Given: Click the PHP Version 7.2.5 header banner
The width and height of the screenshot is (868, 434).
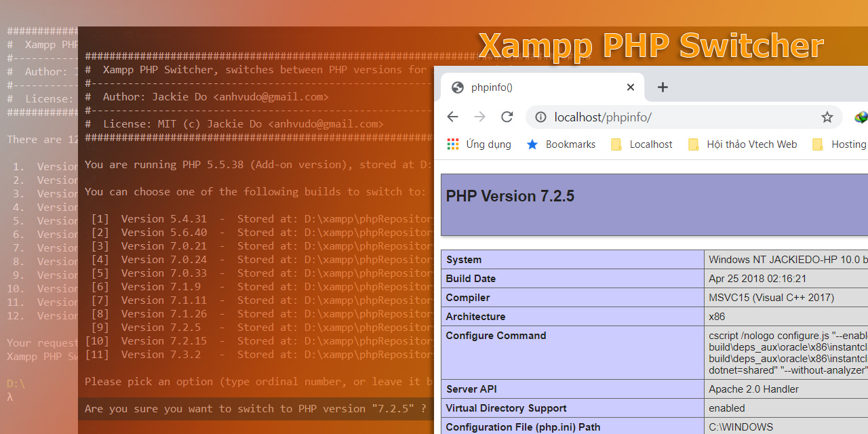Looking at the screenshot, I should click(510, 195).
